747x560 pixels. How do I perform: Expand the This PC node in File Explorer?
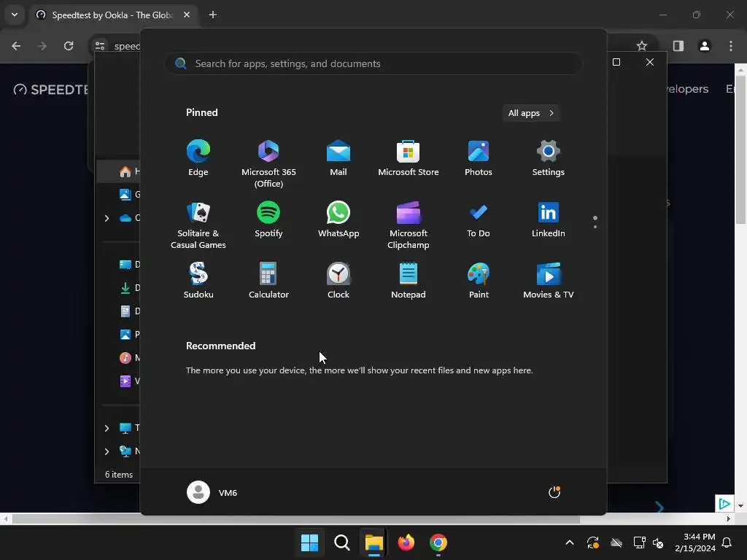tap(107, 428)
